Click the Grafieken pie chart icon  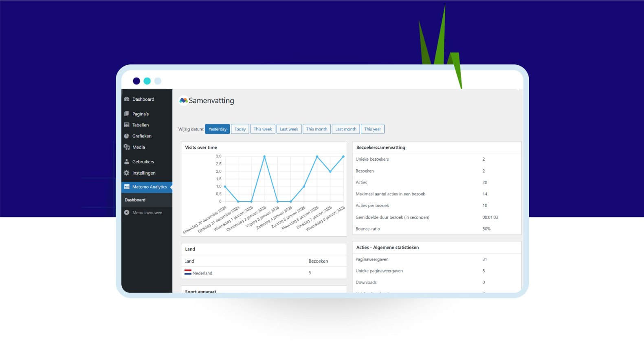[x=127, y=136]
